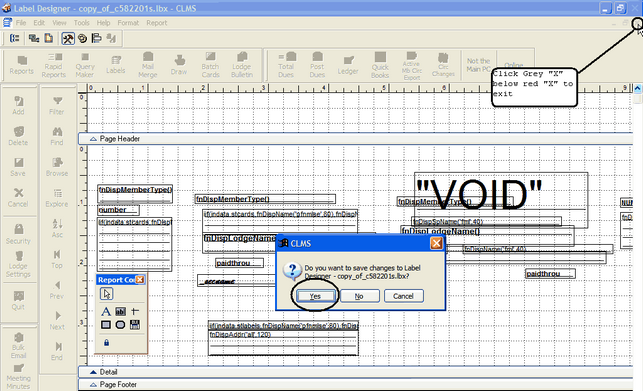This screenshot has height=391, width=643.
Task: Toggle the Report Controls hammer-and-wrench icon
Action: tap(68, 38)
